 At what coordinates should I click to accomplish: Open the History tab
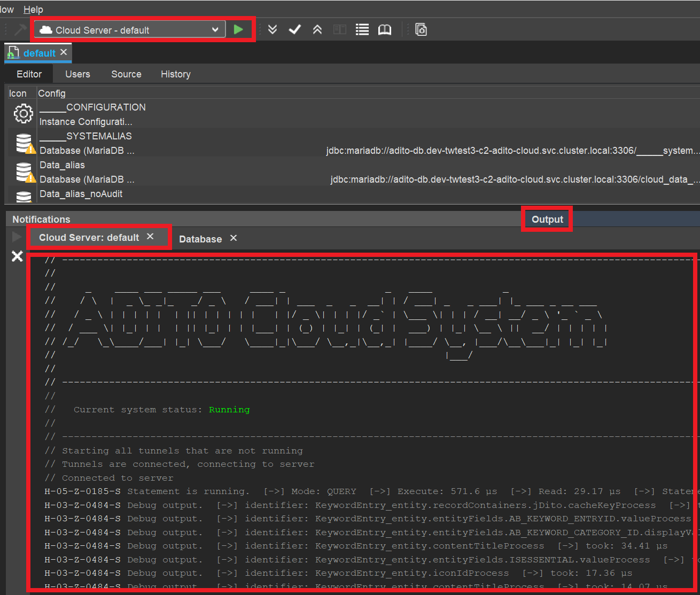175,74
